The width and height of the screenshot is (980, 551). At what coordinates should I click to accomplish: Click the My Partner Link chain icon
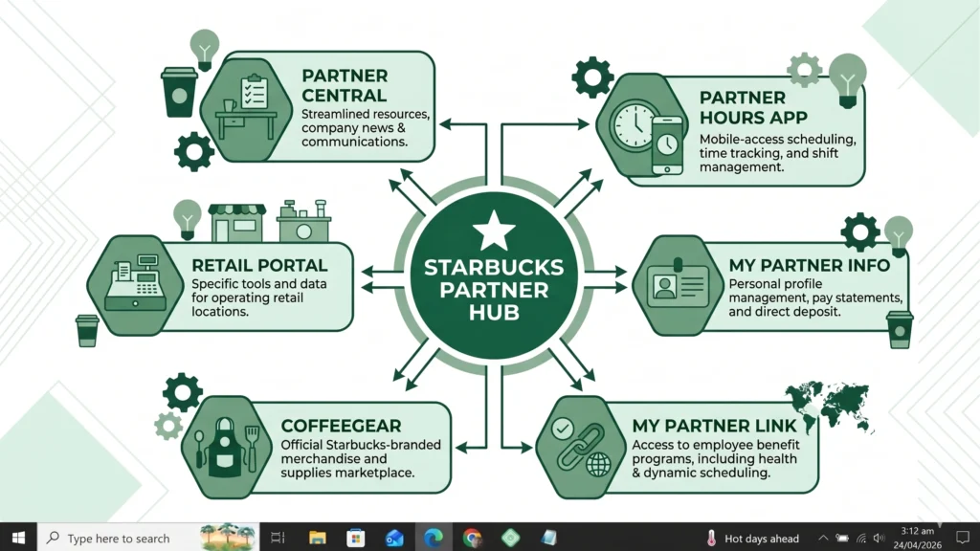[x=581, y=446]
